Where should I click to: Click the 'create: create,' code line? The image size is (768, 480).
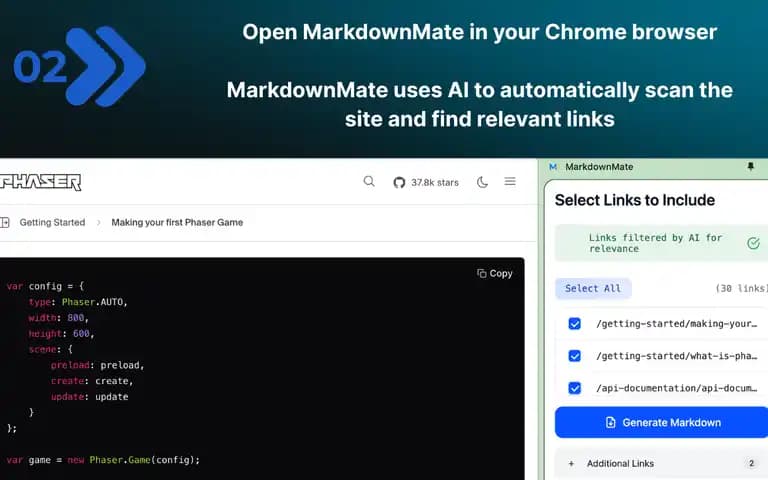(92, 381)
